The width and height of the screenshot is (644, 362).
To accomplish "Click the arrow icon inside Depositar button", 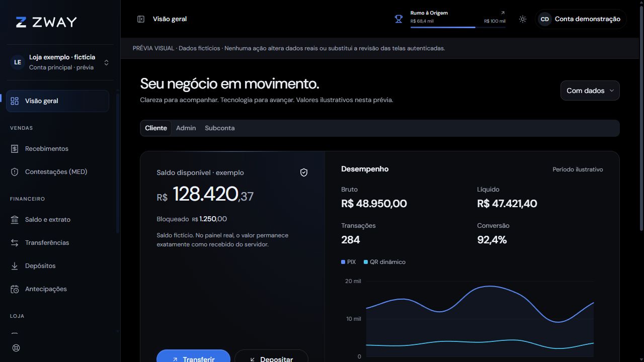I will click(253, 359).
